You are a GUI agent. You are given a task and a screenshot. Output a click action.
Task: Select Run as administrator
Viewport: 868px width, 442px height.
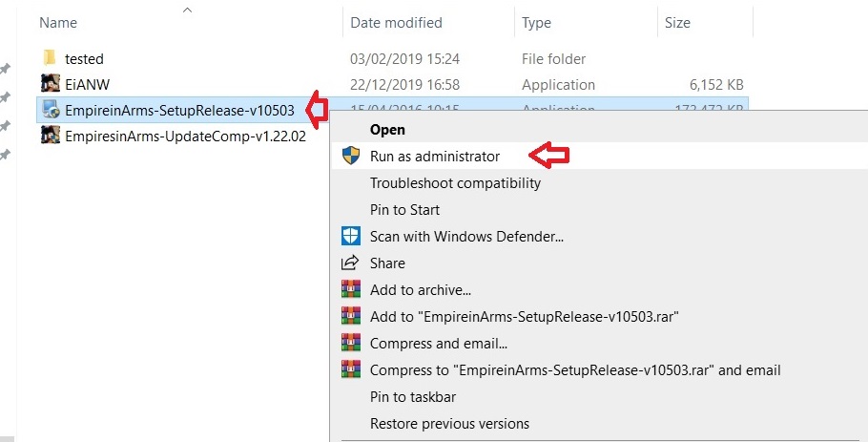434,157
